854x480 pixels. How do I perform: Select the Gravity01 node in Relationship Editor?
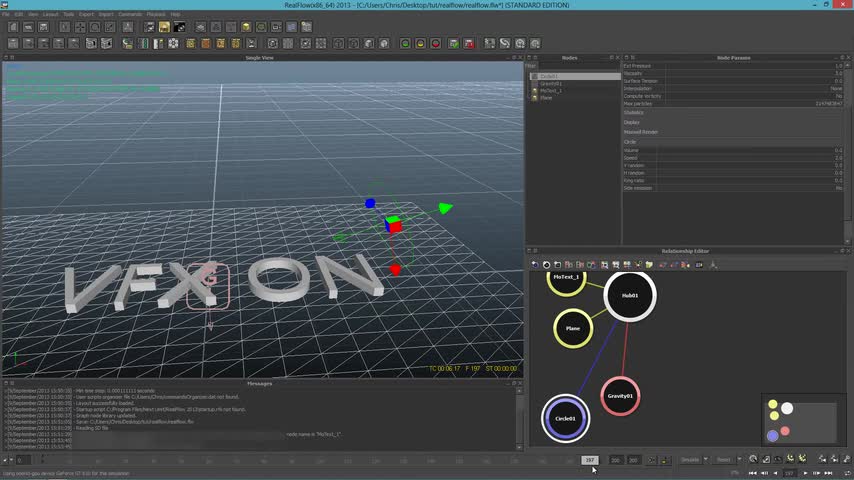(620, 396)
